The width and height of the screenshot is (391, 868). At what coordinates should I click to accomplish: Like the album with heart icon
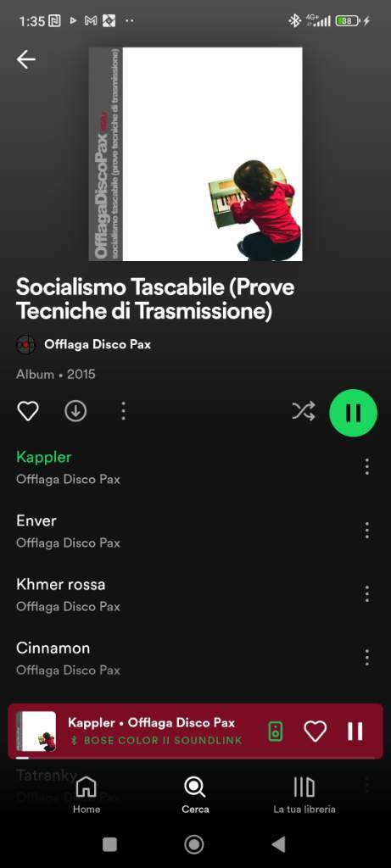pyautogui.click(x=28, y=411)
